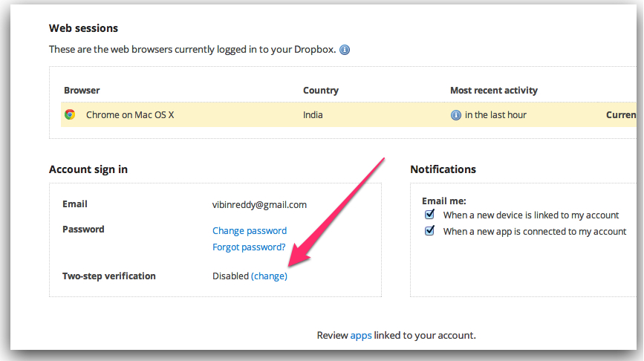Click the Current session label on the right

[x=620, y=115]
